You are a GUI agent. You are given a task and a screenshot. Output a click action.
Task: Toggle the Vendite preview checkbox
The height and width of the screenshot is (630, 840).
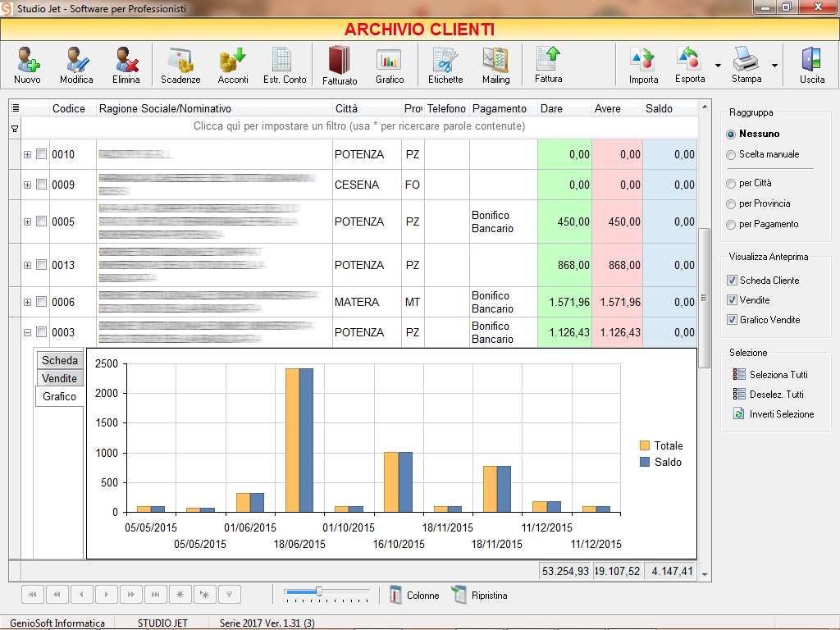pyautogui.click(x=732, y=300)
